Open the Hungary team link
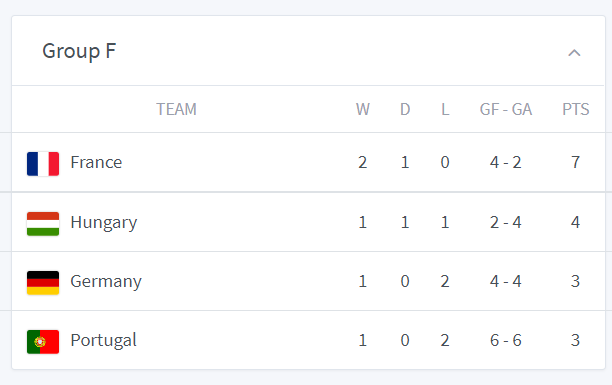Image resolution: width=612 pixels, height=385 pixels. click(x=104, y=223)
